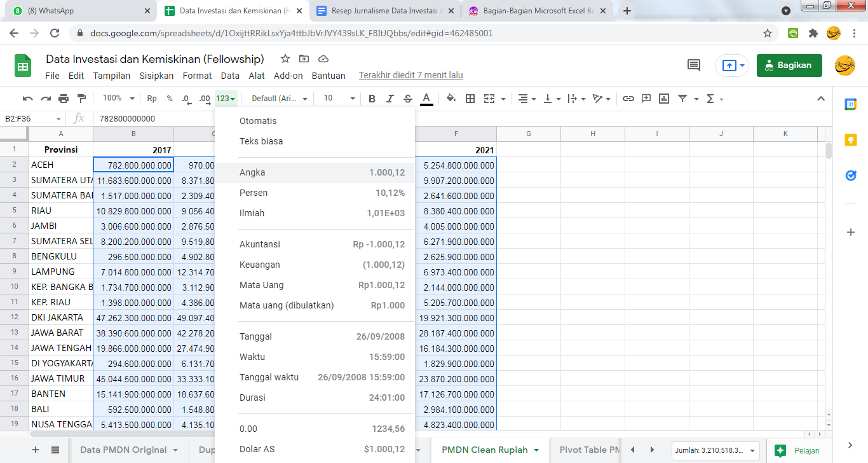The height and width of the screenshot is (463, 868).
Task: Click the insert chart icon
Action: 664,99
